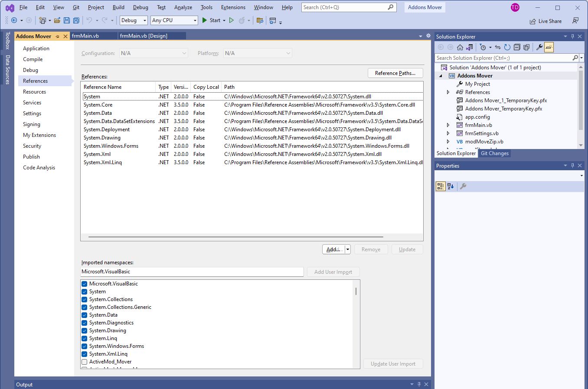Click the user account avatar TD

(515, 7)
